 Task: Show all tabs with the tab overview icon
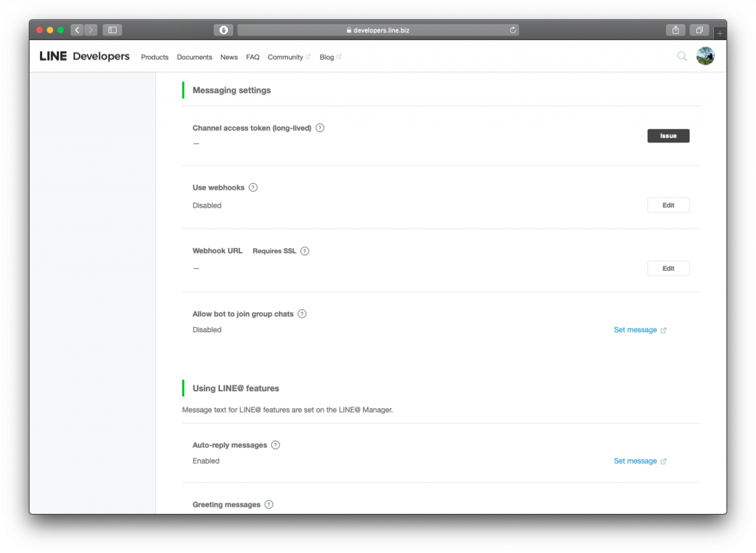(699, 30)
